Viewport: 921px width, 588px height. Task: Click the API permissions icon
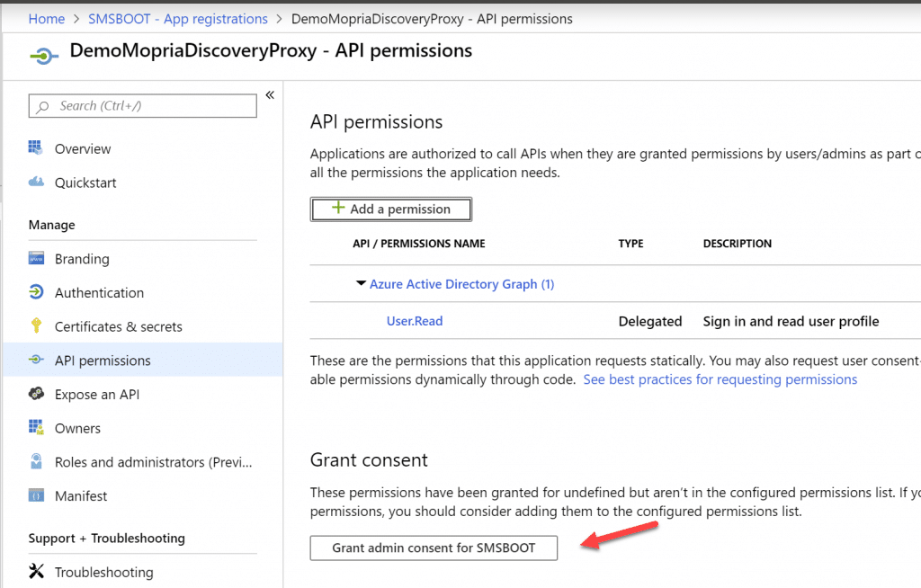pyautogui.click(x=36, y=360)
